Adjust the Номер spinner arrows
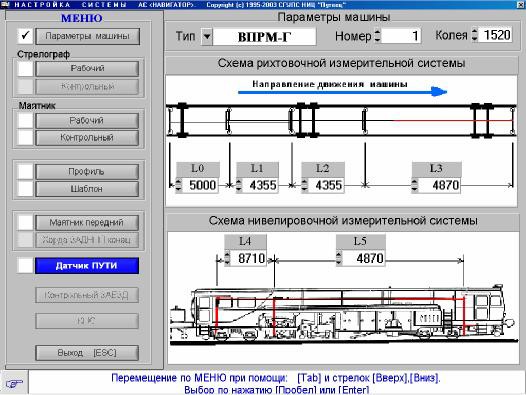526x395 pixels. point(377,36)
